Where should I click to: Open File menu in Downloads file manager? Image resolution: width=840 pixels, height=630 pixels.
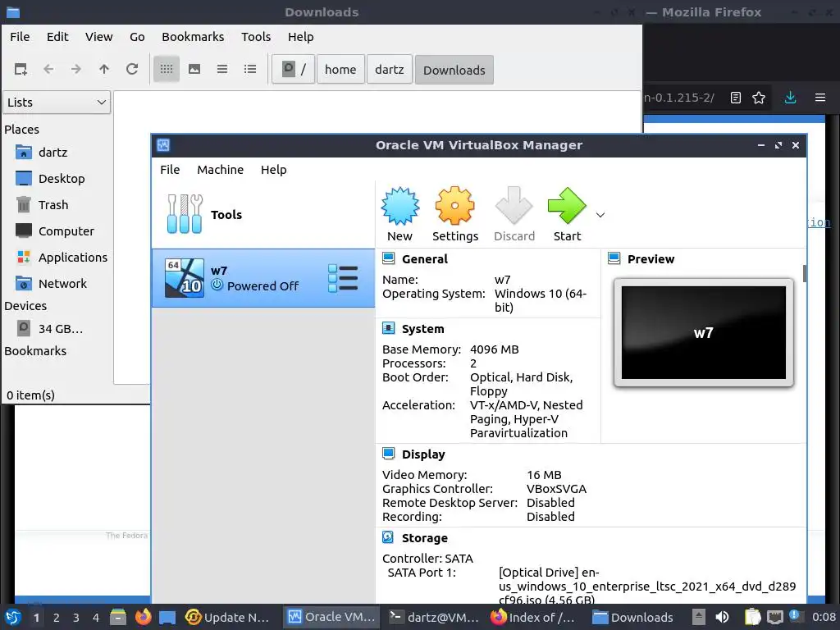click(20, 37)
